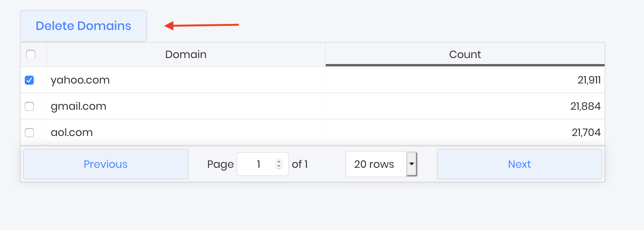
Task: Sort table by the Domain column header
Action: [x=186, y=55]
